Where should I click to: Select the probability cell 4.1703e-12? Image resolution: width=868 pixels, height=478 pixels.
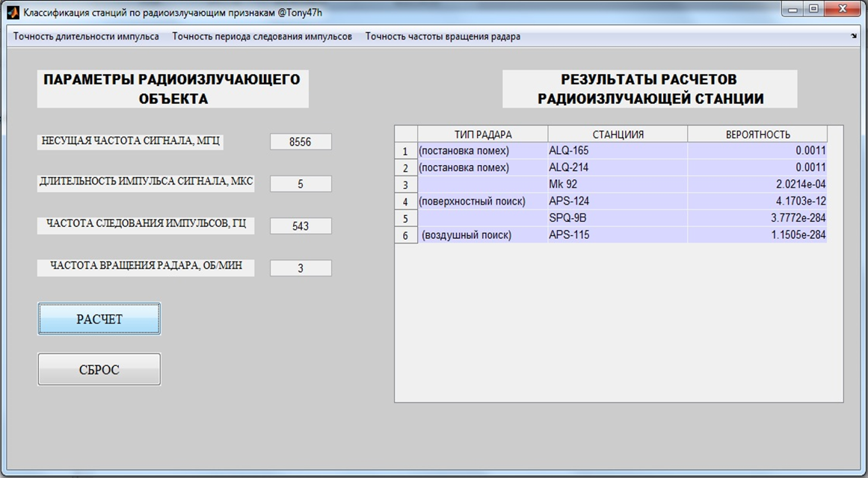tap(757, 201)
